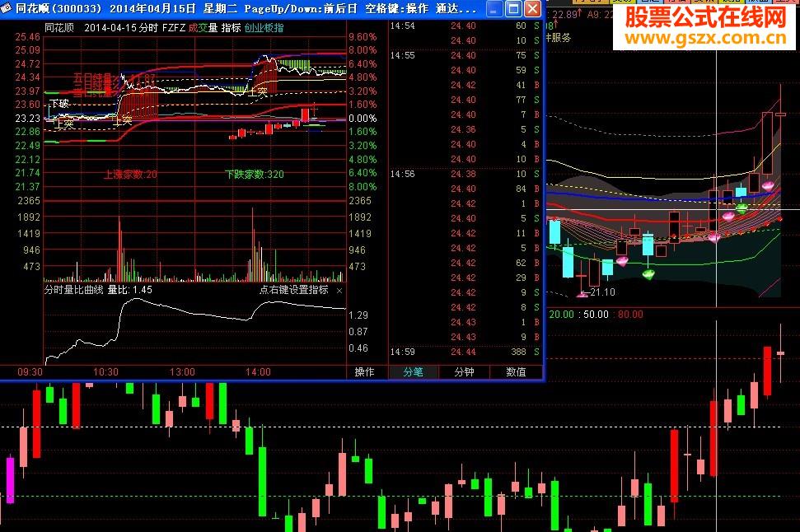This screenshot has height=532, width=800.
Task: Click the 25.46 price axis value
Action: tap(27, 37)
